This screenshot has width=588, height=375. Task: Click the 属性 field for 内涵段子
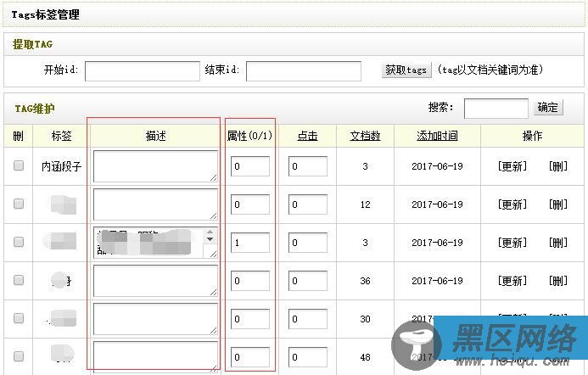(250, 166)
